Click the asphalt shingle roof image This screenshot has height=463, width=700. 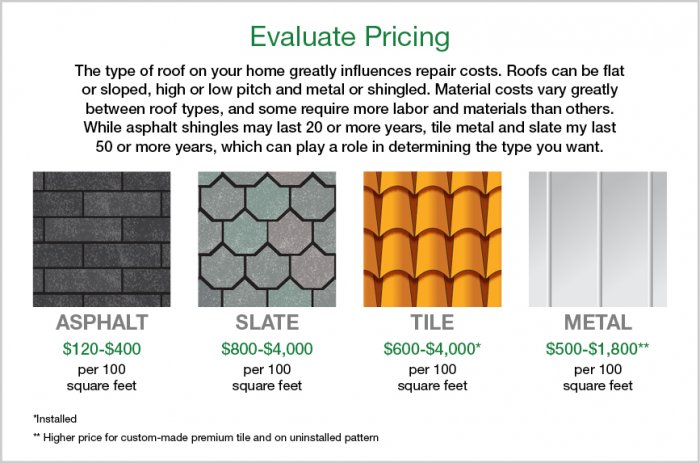click(102, 239)
